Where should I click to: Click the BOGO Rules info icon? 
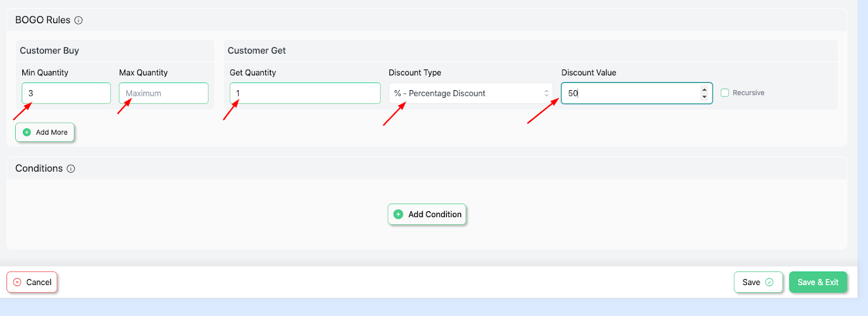click(x=79, y=21)
